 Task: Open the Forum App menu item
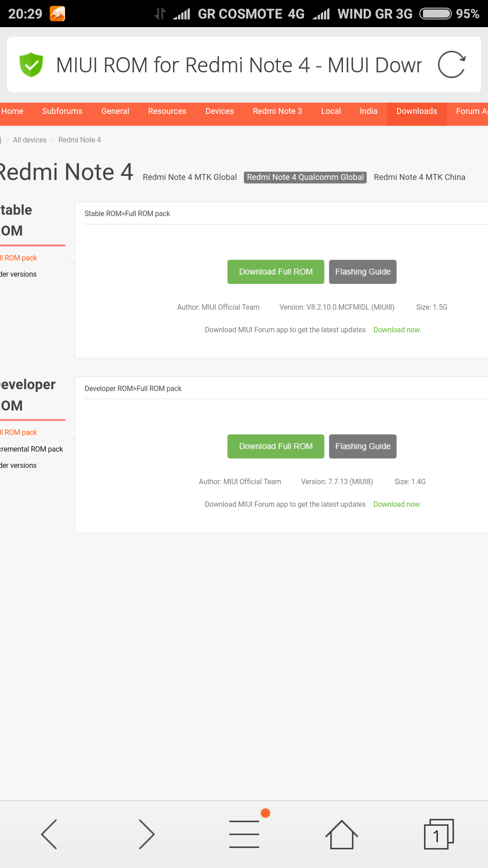(472, 111)
